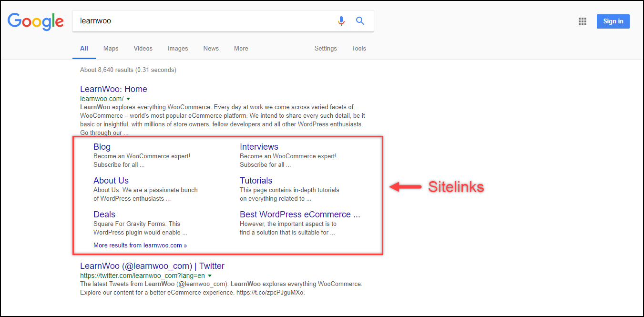Screen dimensions: 644x317
Task: Select the All search tab
Action: tap(84, 48)
